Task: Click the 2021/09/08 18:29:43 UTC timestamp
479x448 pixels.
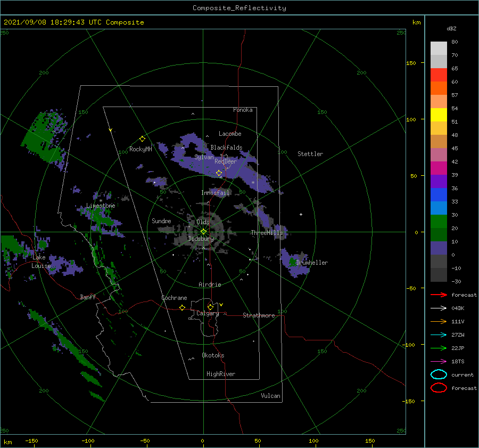Action: click(x=73, y=22)
